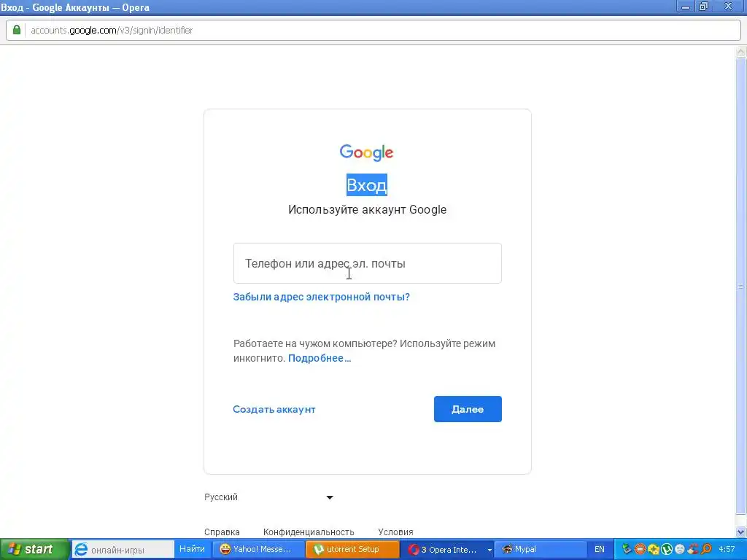
Task: Click the blue "Далее" button
Action: pos(468,409)
